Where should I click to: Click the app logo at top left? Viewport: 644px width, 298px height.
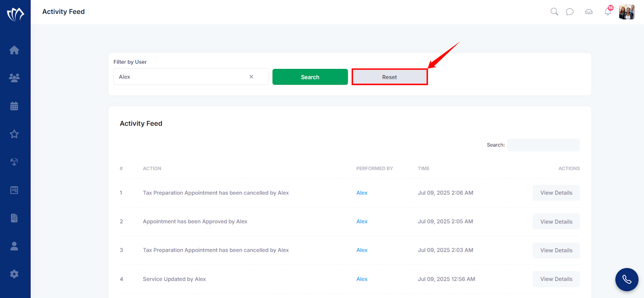tap(15, 14)
